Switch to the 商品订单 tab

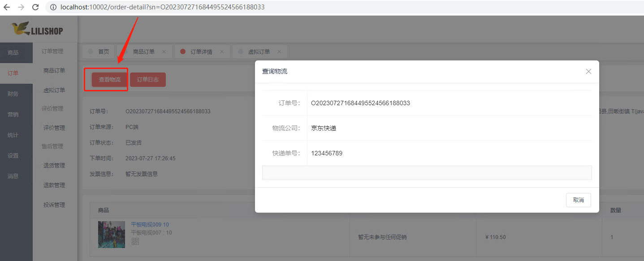(x=144, y=51)
